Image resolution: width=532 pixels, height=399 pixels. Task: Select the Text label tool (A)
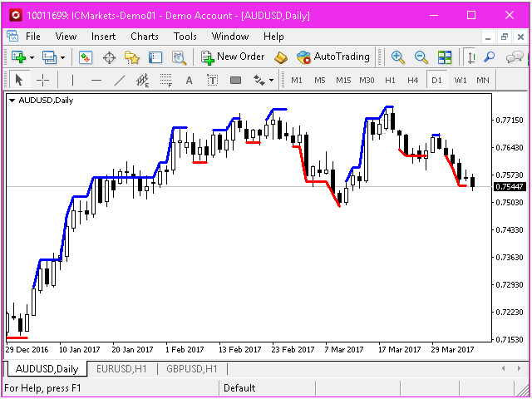[189, 81]
